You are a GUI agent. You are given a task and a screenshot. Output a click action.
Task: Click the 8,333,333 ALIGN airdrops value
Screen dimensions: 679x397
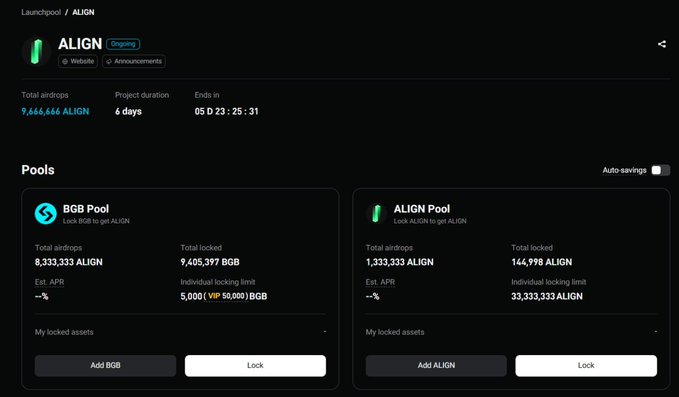coord(69,262)
